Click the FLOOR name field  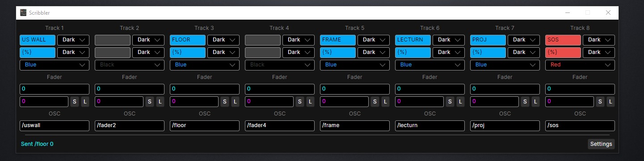(188, 40)
